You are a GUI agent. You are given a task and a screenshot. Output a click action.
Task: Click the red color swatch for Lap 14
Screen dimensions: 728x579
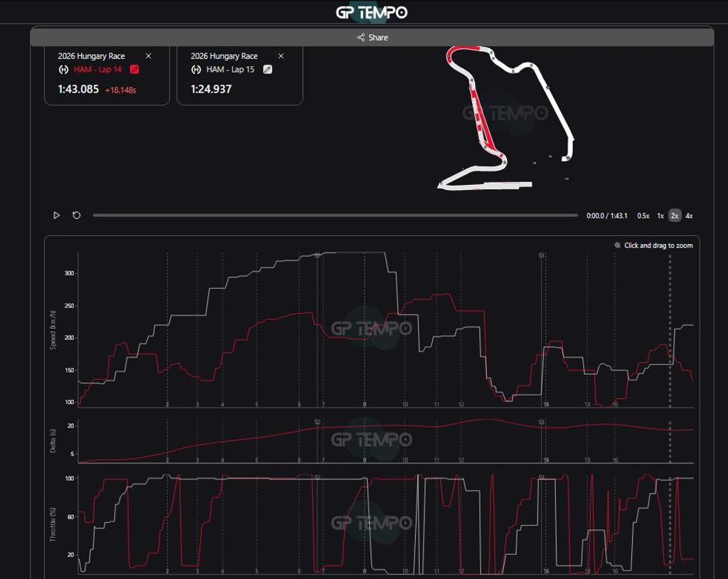click(134, 69)
